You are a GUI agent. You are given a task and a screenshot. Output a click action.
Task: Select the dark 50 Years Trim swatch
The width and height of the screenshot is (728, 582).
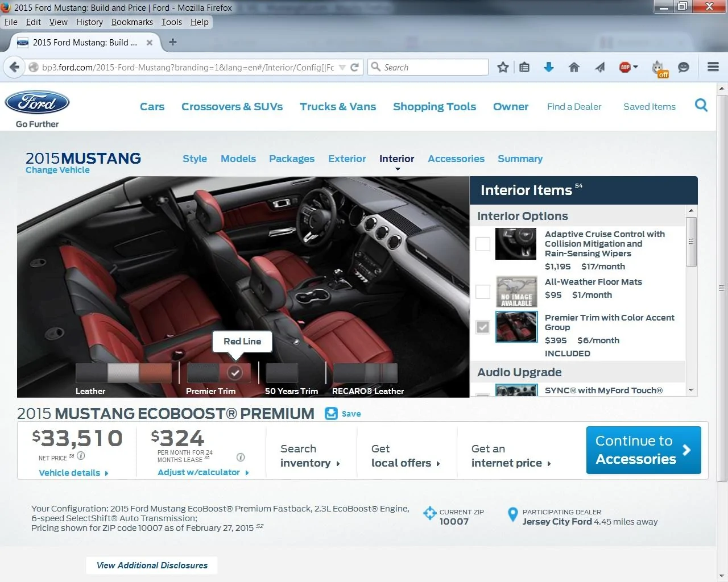pos(282,373)
